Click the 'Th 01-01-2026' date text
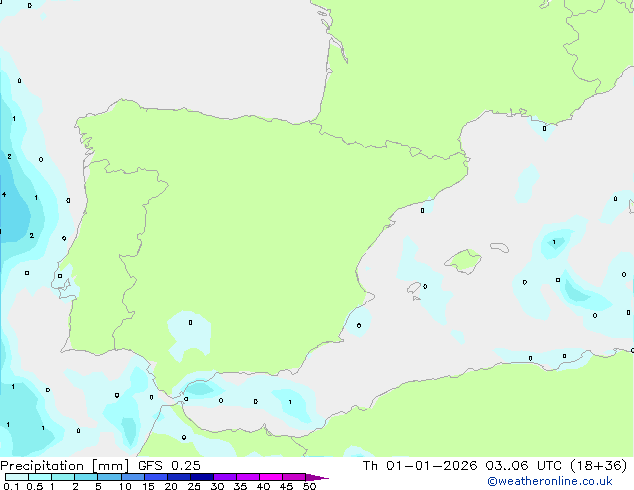The width and height of the screenshot is (634, 490). pyautogui.click(x=420, y=466)
